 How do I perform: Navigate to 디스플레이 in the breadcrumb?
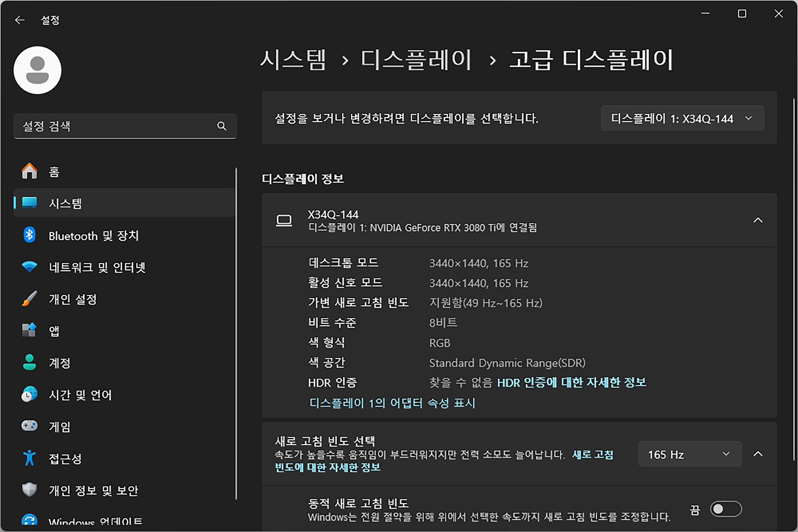pyautogui.click(x=416, y=60)
